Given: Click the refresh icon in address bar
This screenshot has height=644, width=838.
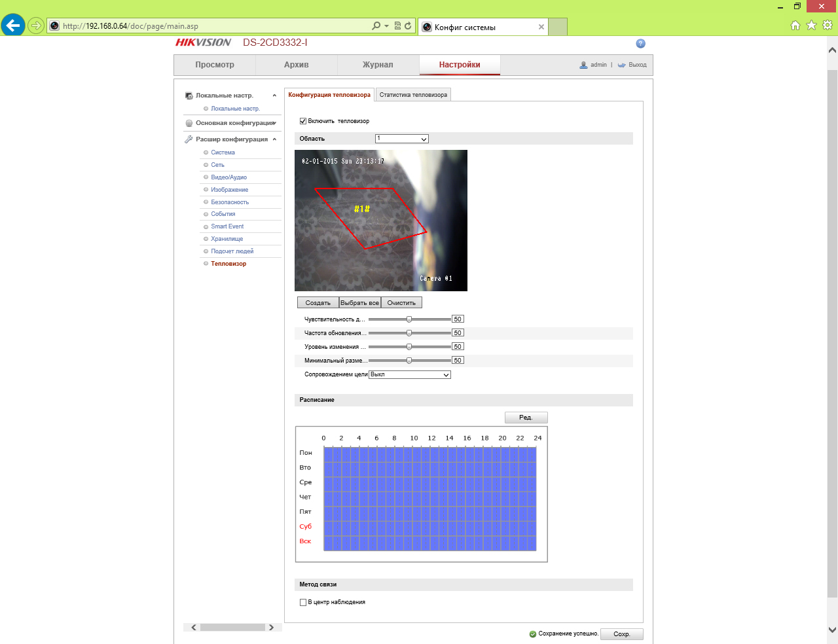Looking at the screenshot, I should (x=408, y=26).
